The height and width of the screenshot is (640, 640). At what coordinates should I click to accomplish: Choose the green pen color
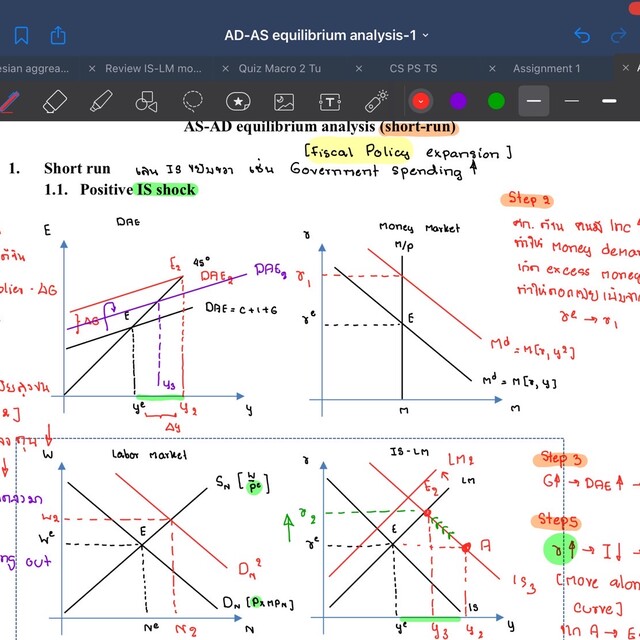pos(496,101)
